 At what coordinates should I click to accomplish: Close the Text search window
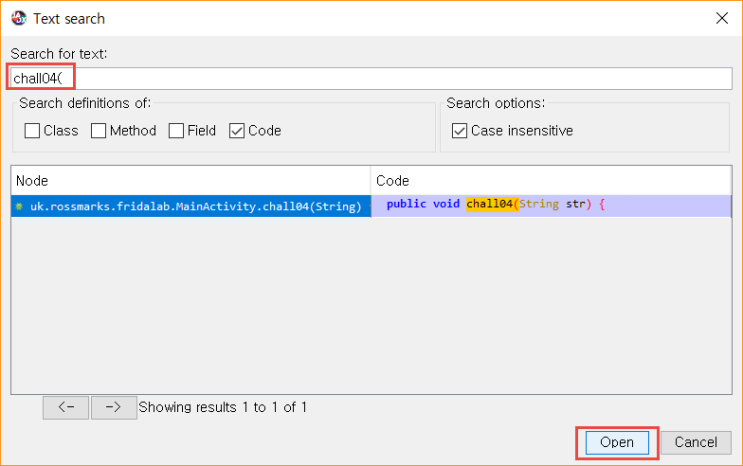[x=722, y=18]
